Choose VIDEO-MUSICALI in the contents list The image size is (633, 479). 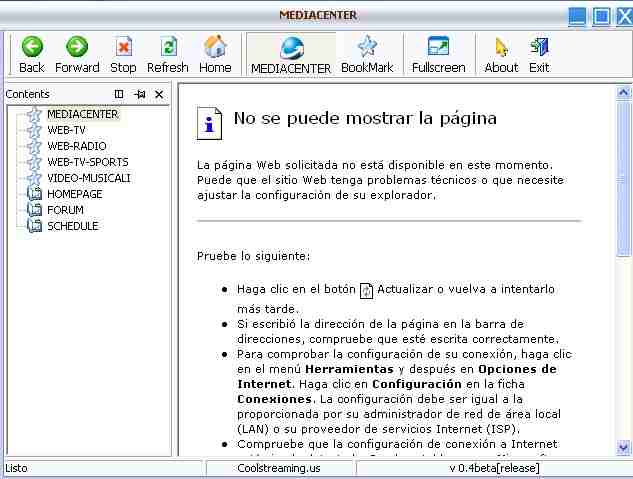click(88, 178)
